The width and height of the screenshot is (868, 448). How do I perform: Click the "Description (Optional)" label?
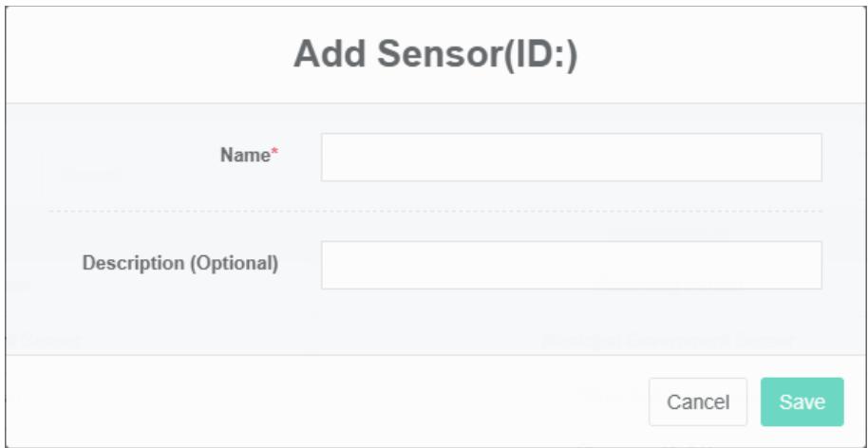click(180, 264)
